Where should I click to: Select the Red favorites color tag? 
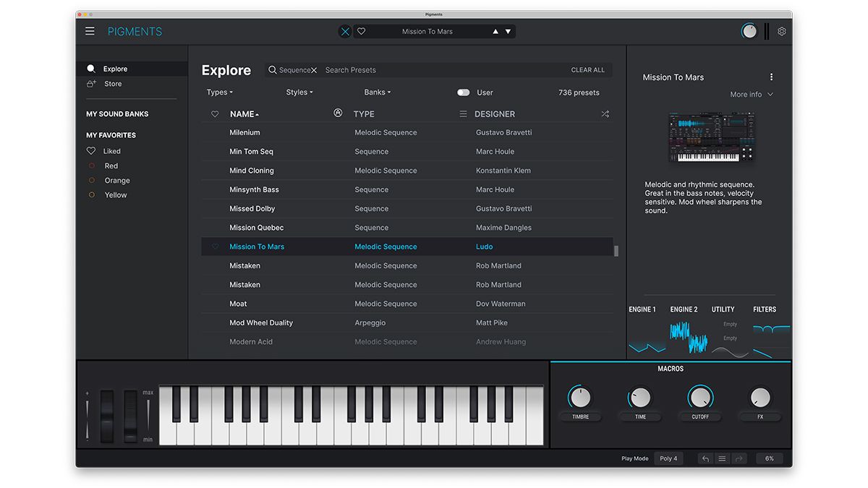92,166
